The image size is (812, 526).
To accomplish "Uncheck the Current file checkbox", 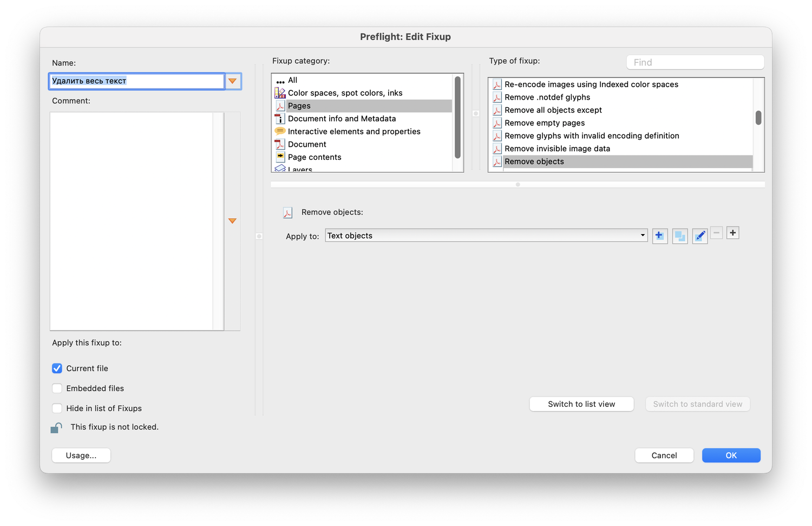I will click(57, 368).
